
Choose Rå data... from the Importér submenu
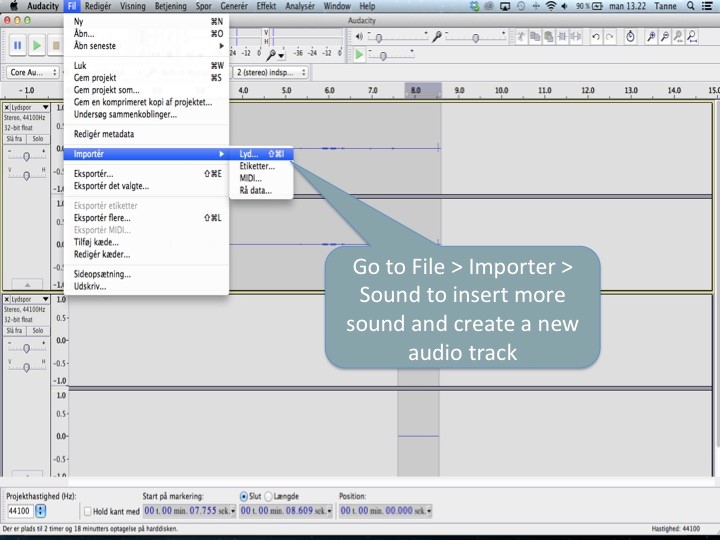[x=261, y=191]
